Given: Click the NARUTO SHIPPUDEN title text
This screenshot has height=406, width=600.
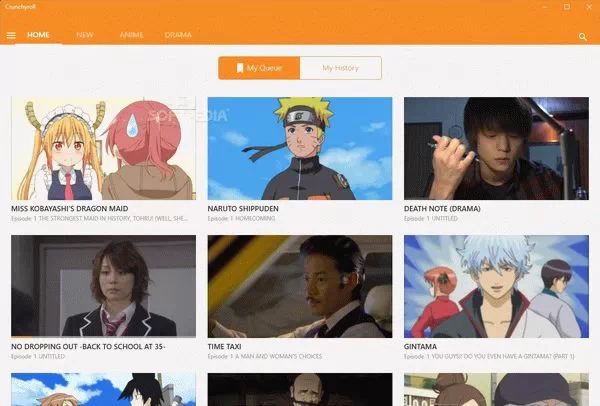Looking at the screenshot, I should pos(243,209).
